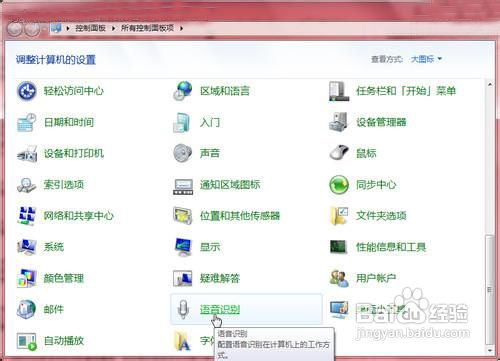Image resolution: width=500 pixels, height=361 pixels.
Task: Open the 系统 link
Action: (54, 247)
